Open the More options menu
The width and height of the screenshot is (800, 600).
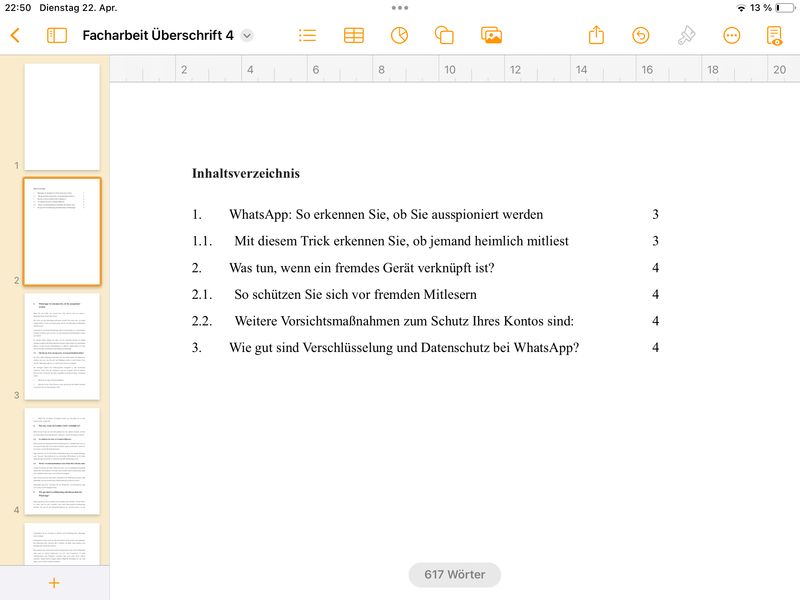[732, 35]
